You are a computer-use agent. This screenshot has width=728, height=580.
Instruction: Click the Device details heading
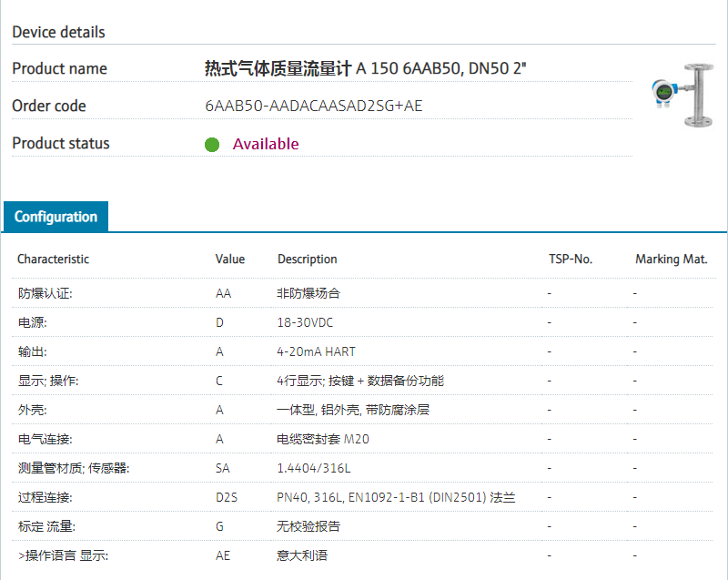point(58,32)
